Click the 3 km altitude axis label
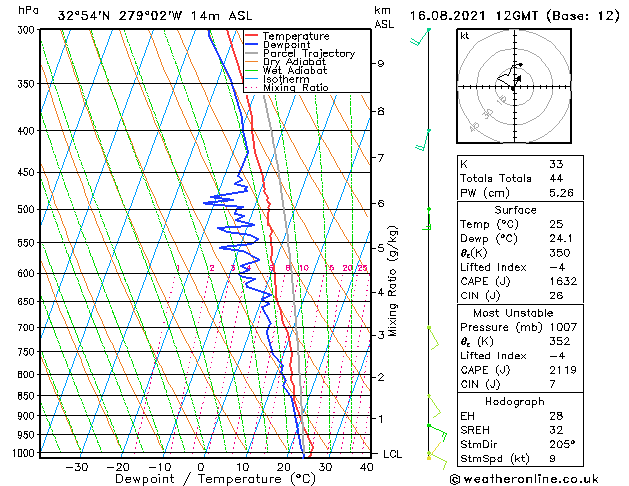This screenshot has width=629, height=486. [x=381, y=335]
